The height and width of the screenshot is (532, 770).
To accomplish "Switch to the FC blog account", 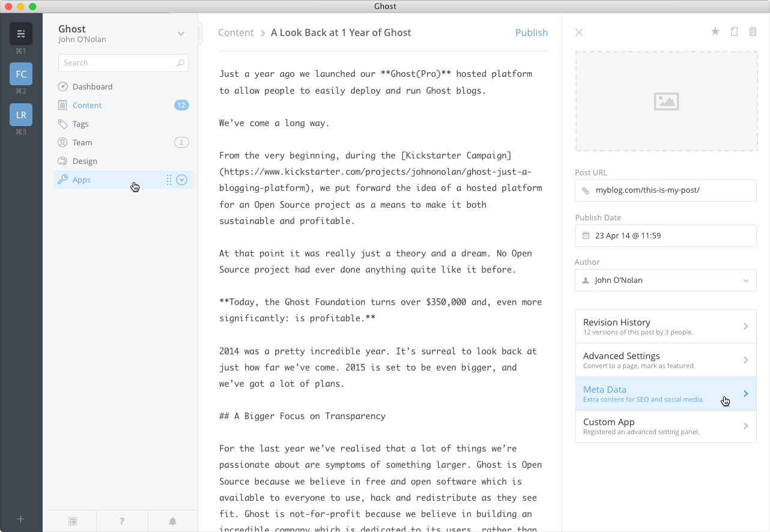I will (21, 74).
